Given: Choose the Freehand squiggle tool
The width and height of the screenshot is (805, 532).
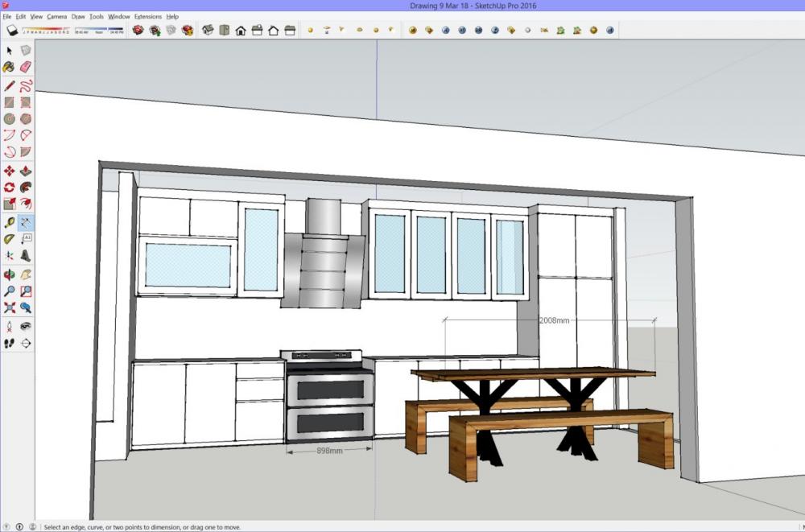Looking at the screenshot, I should point(26,85).
